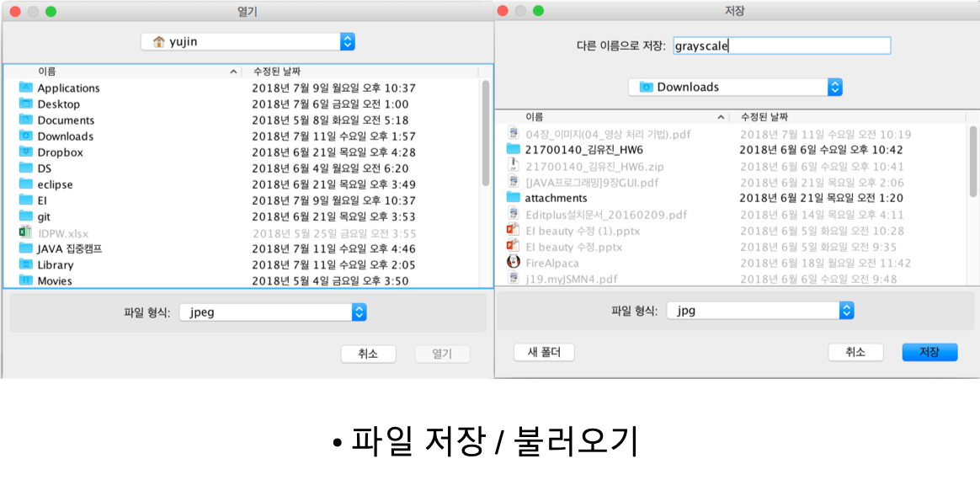This screenshot has width=980, height=480.
Task: Click the Dropbox folder icon
Action: tap(25, 152)
